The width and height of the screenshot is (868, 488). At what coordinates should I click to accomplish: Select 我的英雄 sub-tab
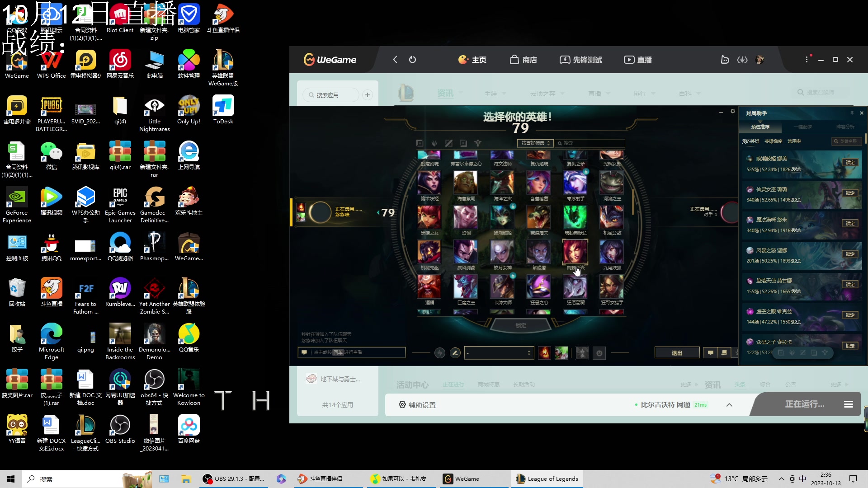pos(750,141)
